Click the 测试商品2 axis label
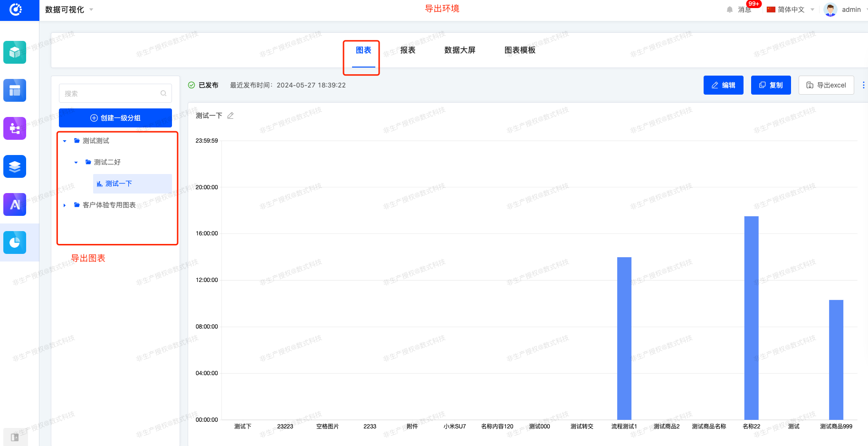868x446 pixels. 667,427
